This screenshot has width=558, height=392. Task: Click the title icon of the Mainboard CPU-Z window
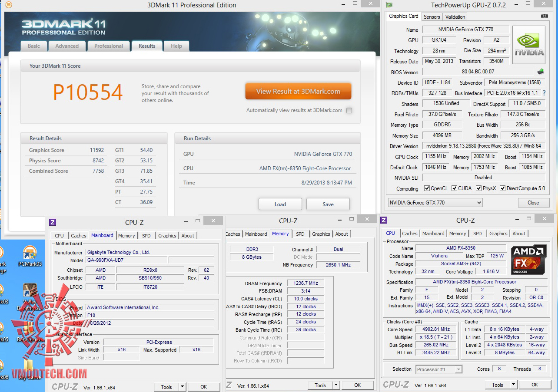tap(53, 222)
